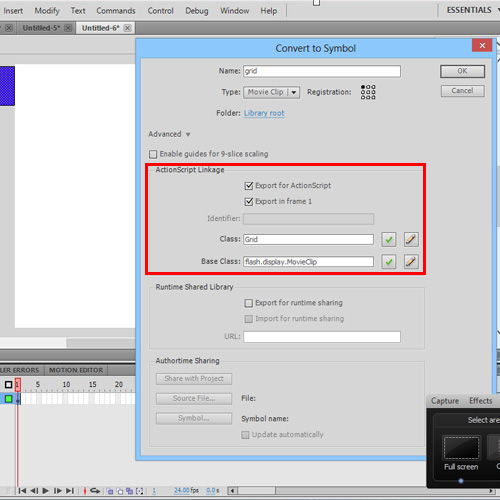Click timeline scrollbar left arrow
Viewport: 500px width, 500px height.
(232, 491)
